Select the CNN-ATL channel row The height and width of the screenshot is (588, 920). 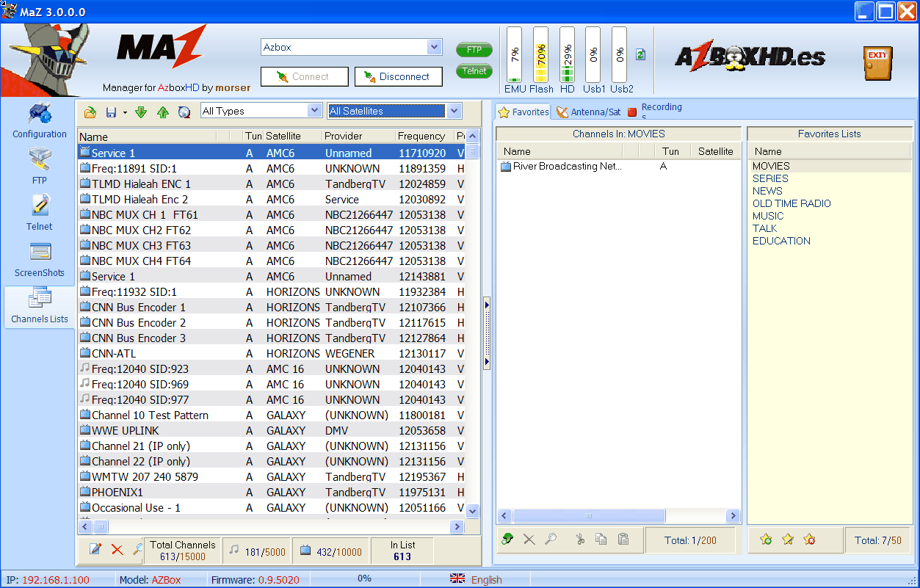click(x=272, y=353)
